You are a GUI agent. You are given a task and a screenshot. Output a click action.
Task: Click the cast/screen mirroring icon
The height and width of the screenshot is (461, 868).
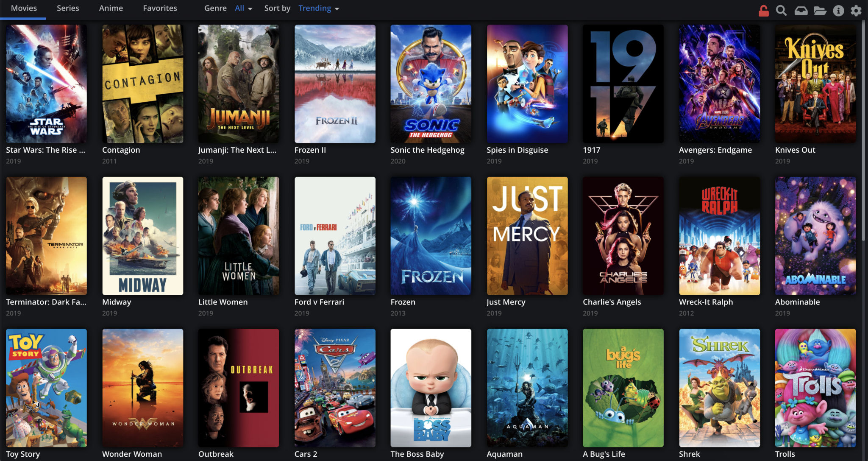coord(800,8)
